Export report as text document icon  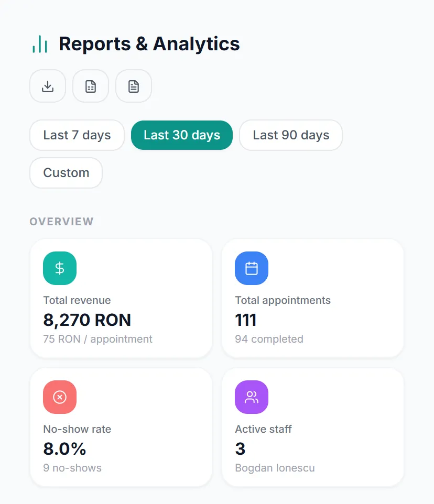coord(134,86)
